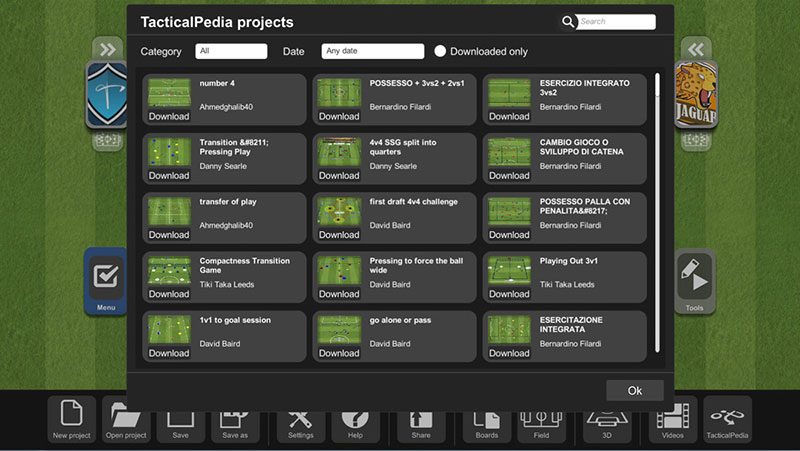The width and height of the screenshot is (800, 451).
Task: Download 'Compactness Transition Game' project
Action: (x=169, y=294)
